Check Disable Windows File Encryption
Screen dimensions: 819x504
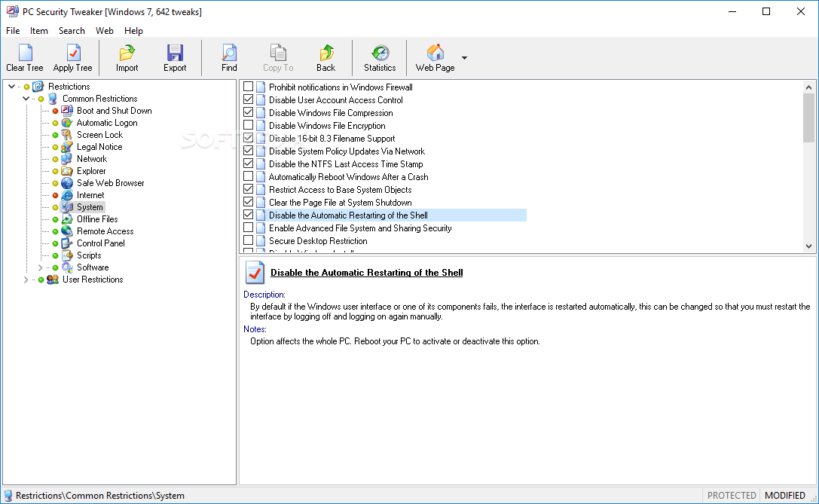coord(248,125)
